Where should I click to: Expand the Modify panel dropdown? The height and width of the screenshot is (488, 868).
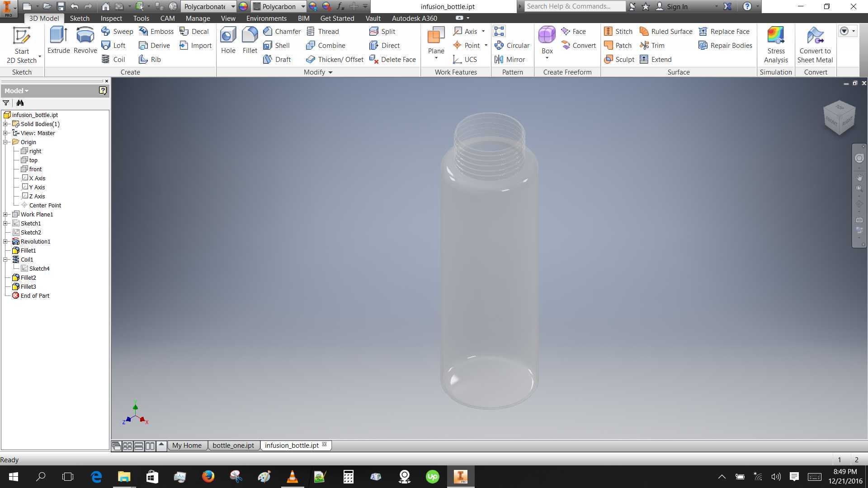[330, 72]
